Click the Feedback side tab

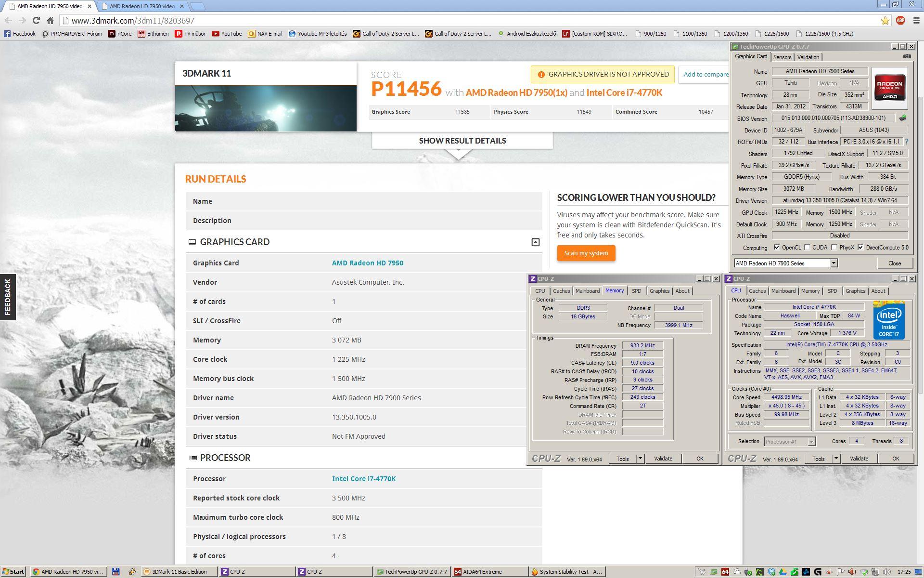(8, 297)
